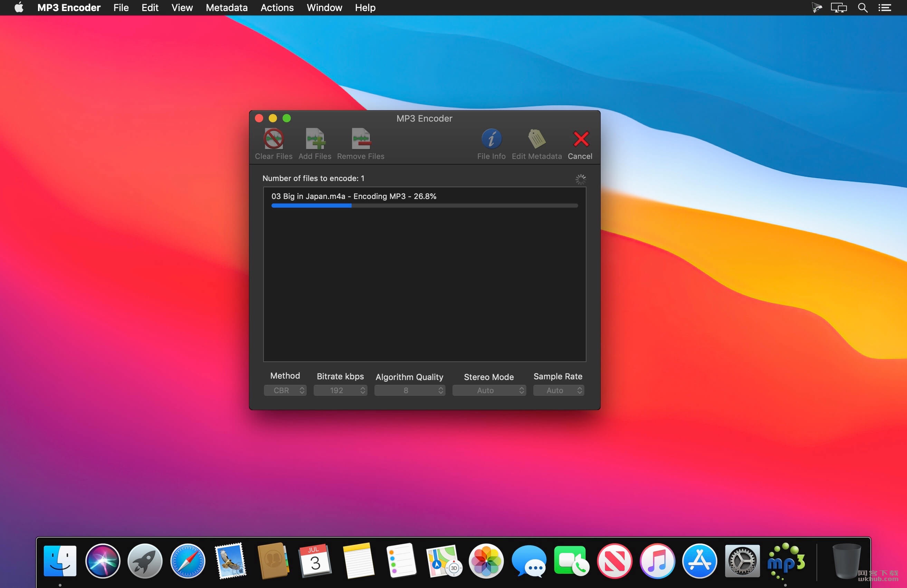The image size is (907, 588).
Task: Open Reminders app in the Dock
Action: pyautogui.click(x=401, y=561)
